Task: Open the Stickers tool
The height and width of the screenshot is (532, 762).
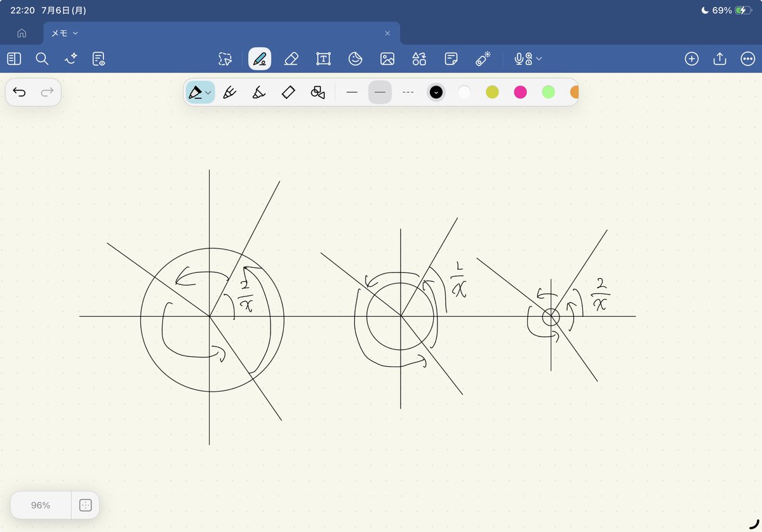Action: (x=356, y=59)
